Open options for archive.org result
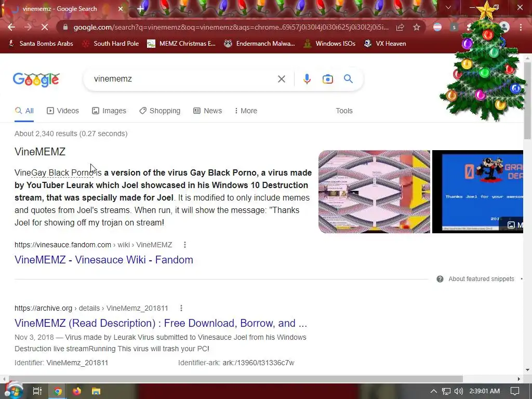 coord(181,308)
